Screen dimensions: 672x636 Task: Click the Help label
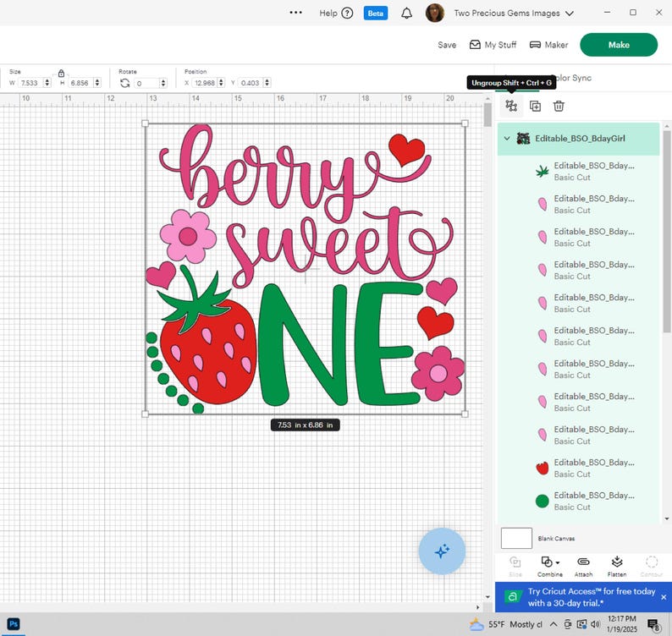(328, 14)
